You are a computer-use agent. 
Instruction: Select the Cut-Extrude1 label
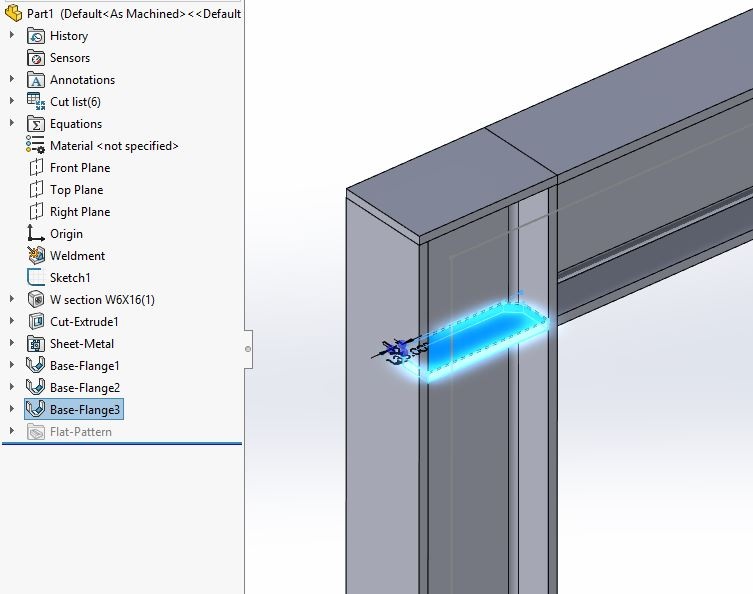(x=84, y=322)
